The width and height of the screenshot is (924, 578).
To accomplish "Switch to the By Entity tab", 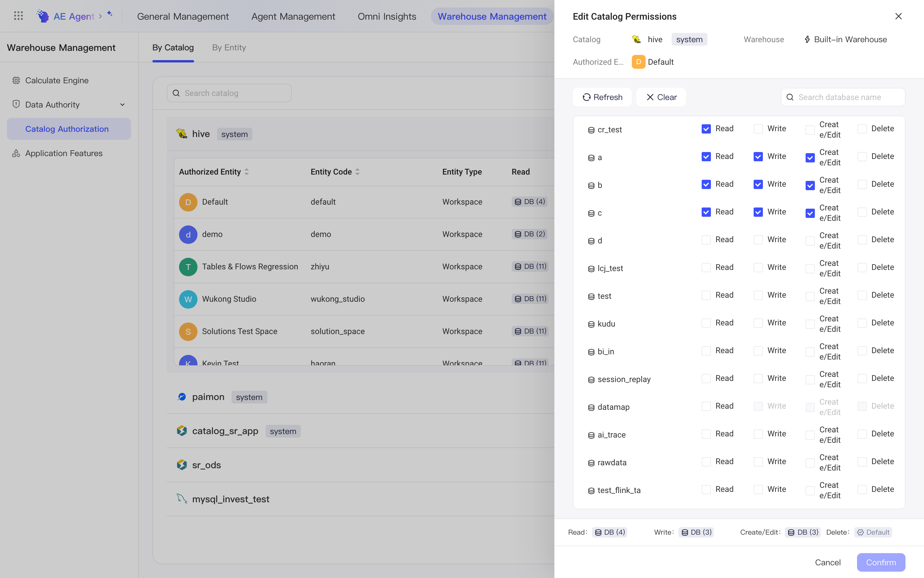I will 229,48.
